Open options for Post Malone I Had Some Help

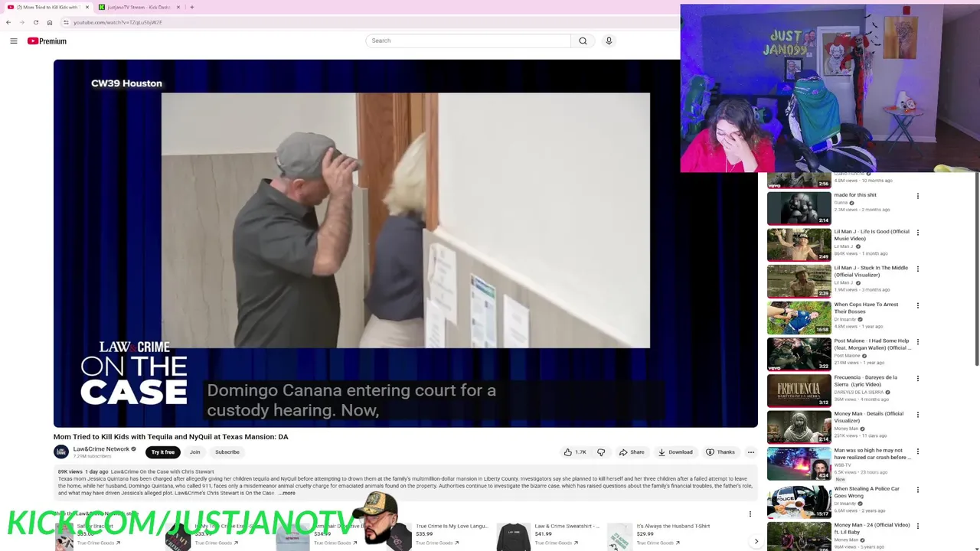(x=918, y=342)
